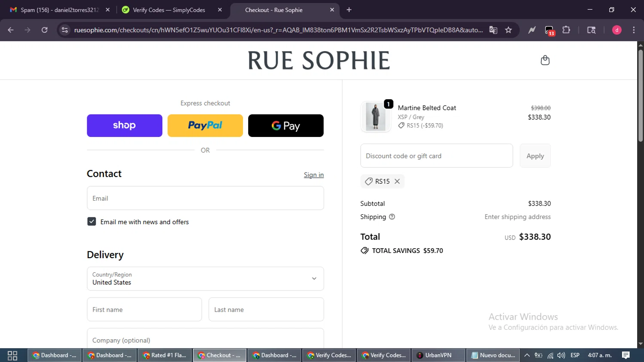Screen dimensions: 644x362
Task: Go back to previous page
Action: [x=11, y=30]
